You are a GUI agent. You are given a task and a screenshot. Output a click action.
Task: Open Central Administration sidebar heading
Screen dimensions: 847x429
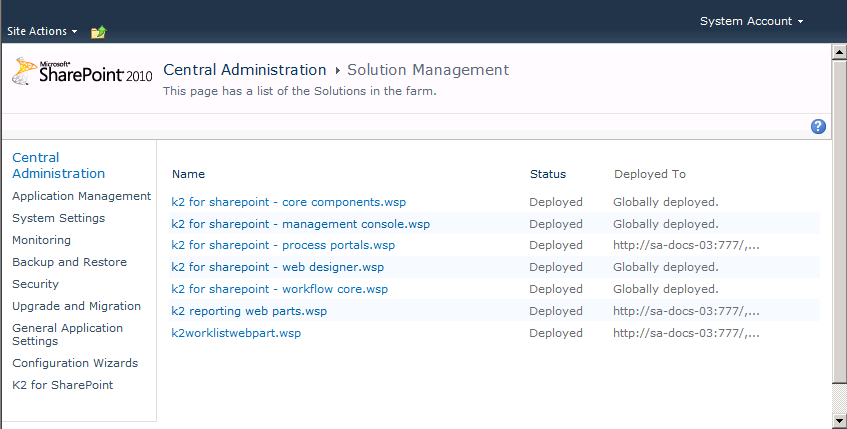58,165
